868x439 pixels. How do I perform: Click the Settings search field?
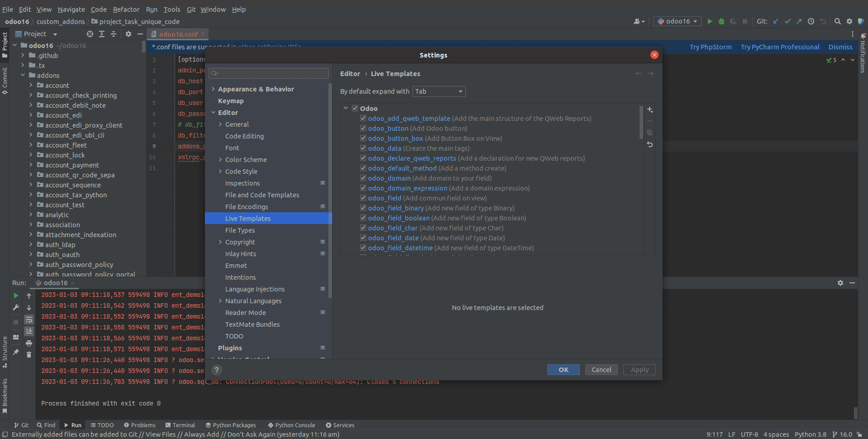pos(269,73)
